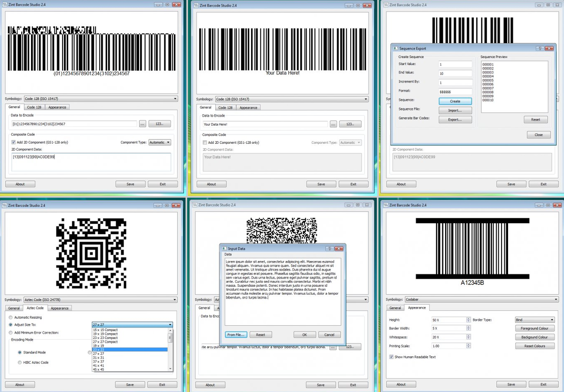Click Reset in the Input Data dialog

[261, 335]
